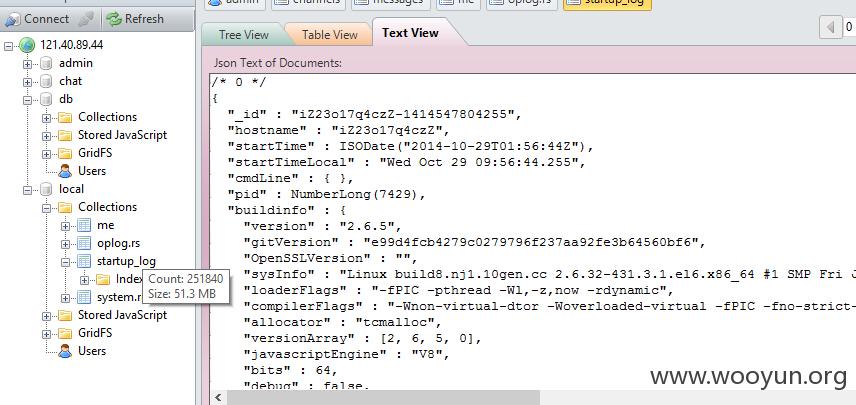856x405 pixels.
Task: Click the system.r collection table icon
Action: [84, 297]
